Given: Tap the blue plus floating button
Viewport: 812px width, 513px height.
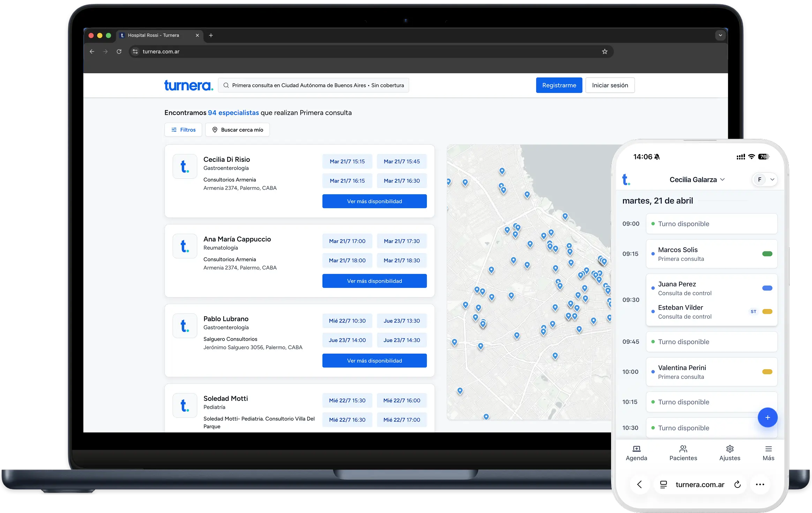Looking at the screenshot, I should 768,417.
